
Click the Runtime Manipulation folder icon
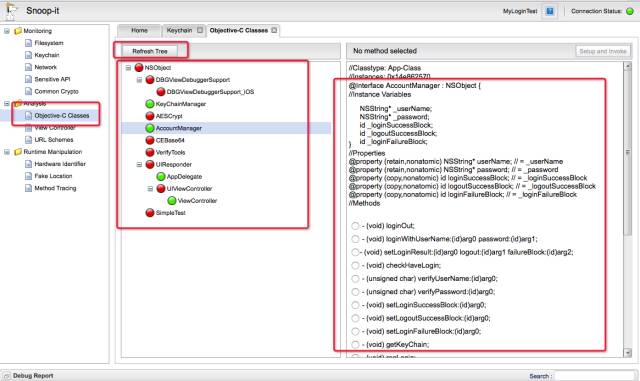pyautogui.click(x=18, y=152)
